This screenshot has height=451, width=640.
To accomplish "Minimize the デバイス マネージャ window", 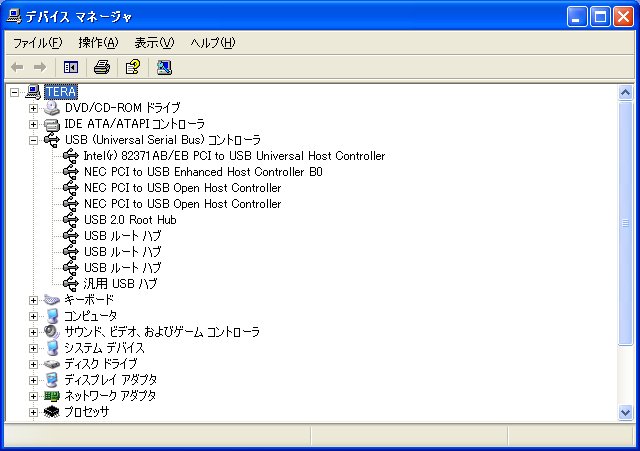I will pos(577,17).
